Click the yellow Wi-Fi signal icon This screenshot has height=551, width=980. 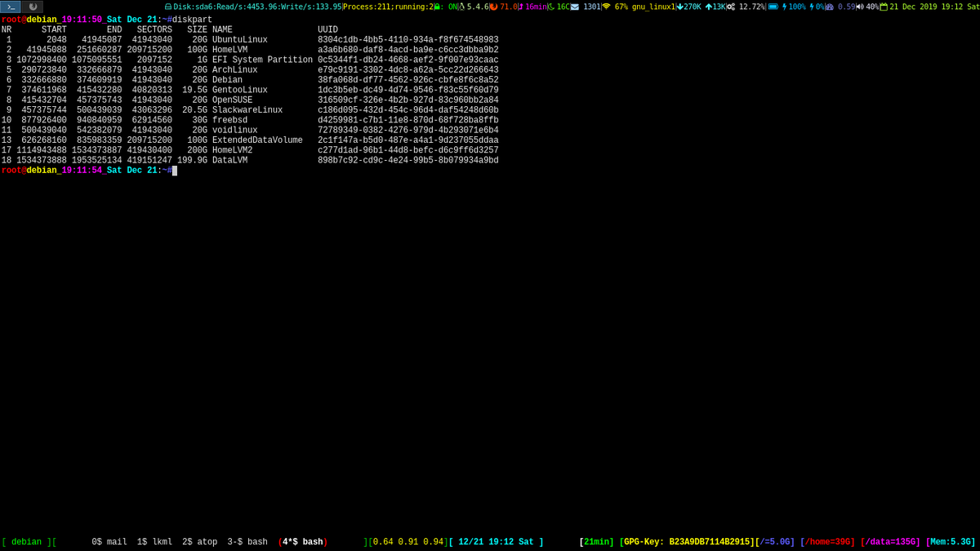(x=606, y=7)
